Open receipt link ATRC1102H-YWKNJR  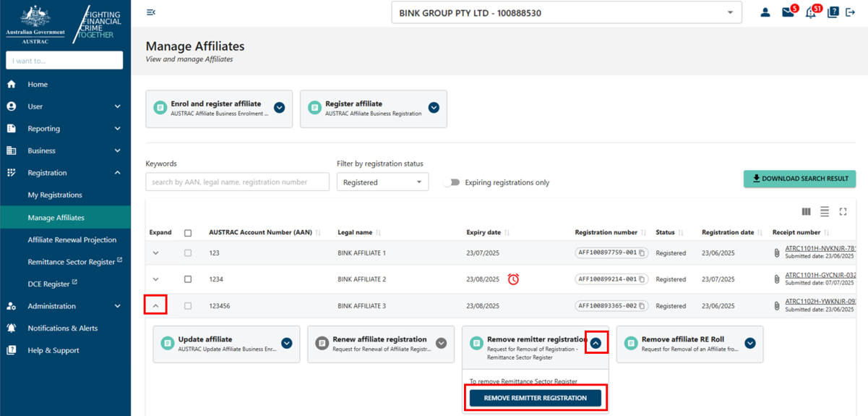click(x=820, y=302)
